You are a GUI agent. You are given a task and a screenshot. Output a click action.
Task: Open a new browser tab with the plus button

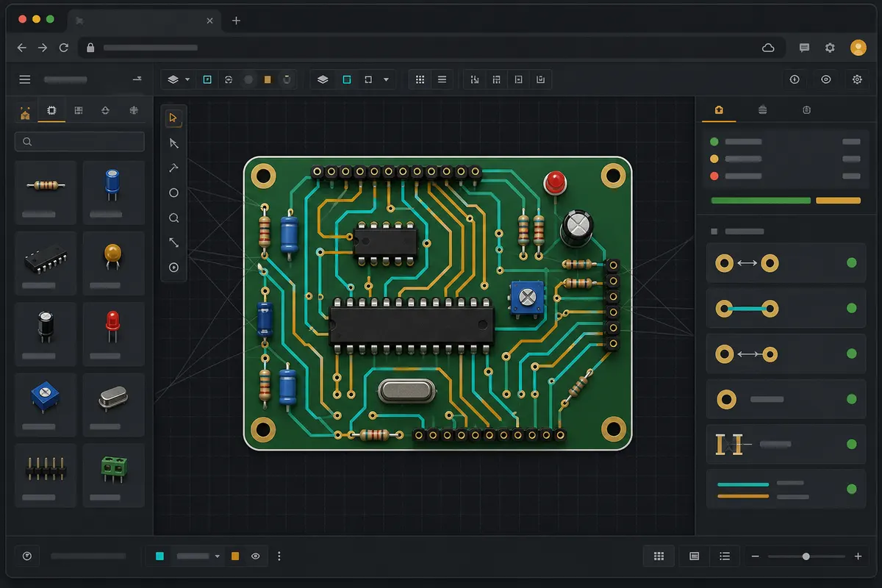(236, 21)
